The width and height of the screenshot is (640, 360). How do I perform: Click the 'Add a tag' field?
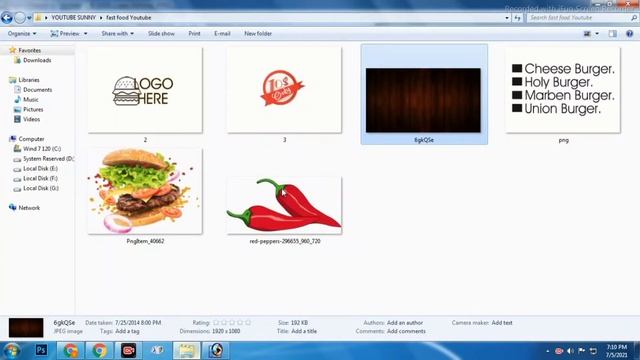point(127,331)
